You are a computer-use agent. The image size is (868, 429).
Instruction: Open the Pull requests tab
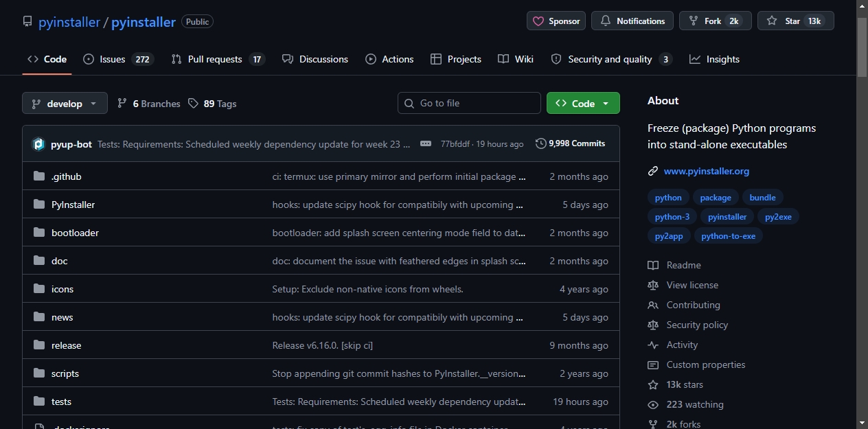[218, 59]
